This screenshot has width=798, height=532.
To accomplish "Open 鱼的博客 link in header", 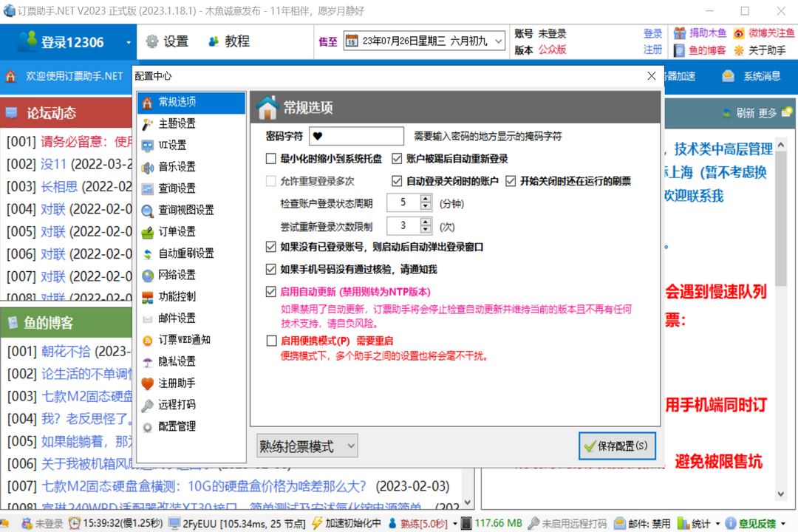I will pyautogui.click(x=700, y=50).
